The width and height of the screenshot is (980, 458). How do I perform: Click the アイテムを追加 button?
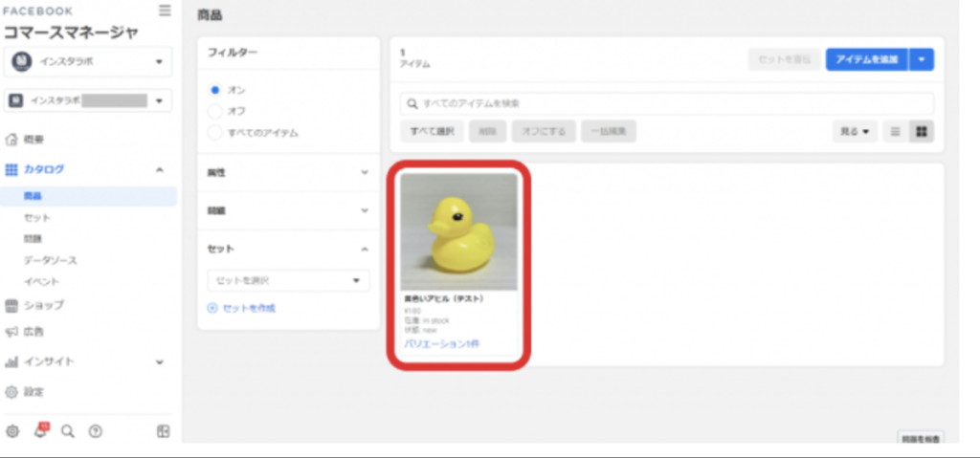click(x=866, y=59)
